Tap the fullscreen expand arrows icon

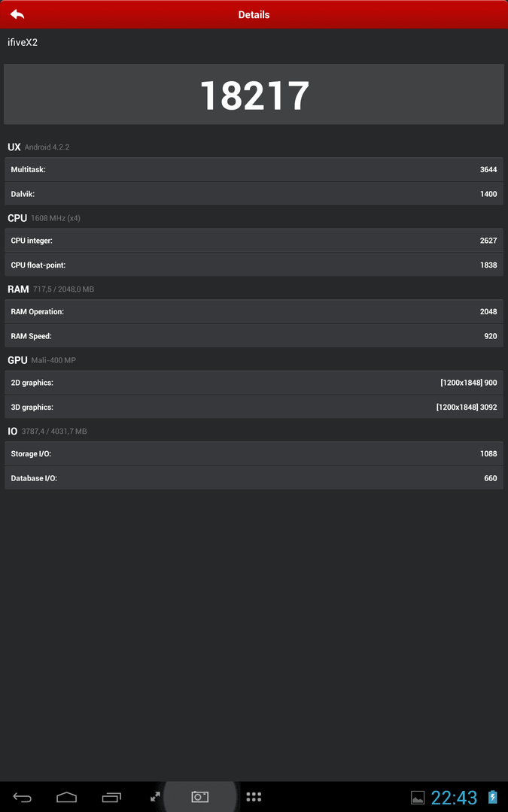pyautogui.click(x=155, y=797)
